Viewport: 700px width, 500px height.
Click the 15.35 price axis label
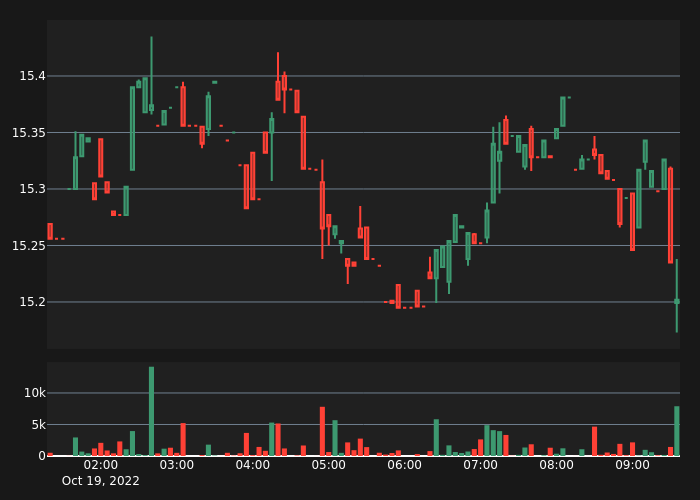[x=29, y=133]
